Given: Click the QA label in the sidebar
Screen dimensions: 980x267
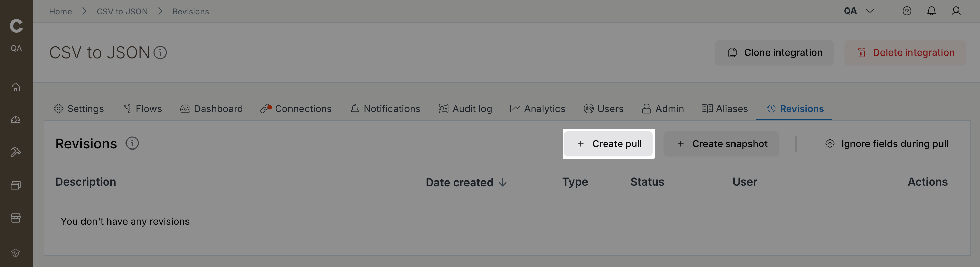Looking at the screenshot, I should [x=16, y=48].
